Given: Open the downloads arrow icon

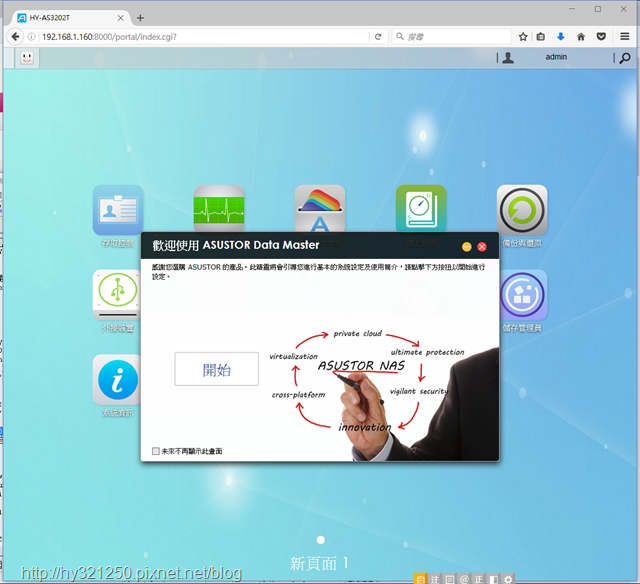Looking at the screenshot, I should point(561,37).
